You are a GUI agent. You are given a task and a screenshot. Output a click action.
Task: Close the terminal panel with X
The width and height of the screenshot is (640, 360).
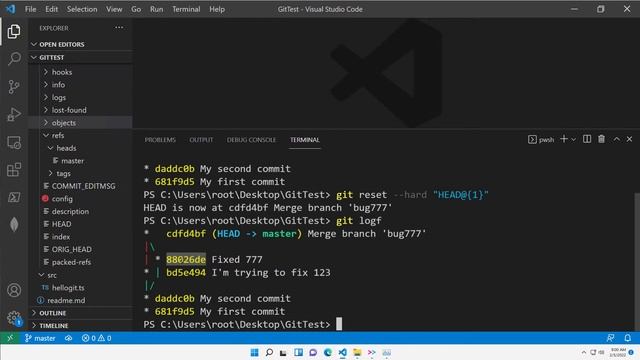point(629,139)
